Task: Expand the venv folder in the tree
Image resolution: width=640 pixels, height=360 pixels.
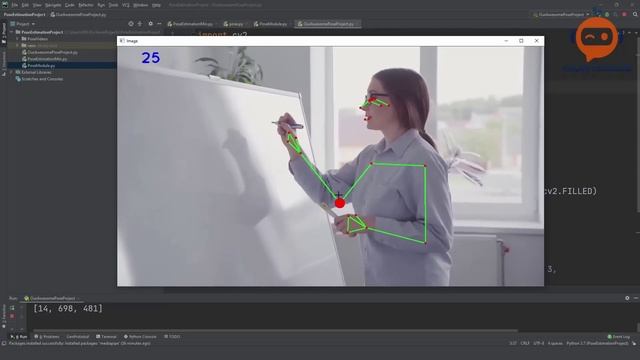Action: tap(18, 45)
